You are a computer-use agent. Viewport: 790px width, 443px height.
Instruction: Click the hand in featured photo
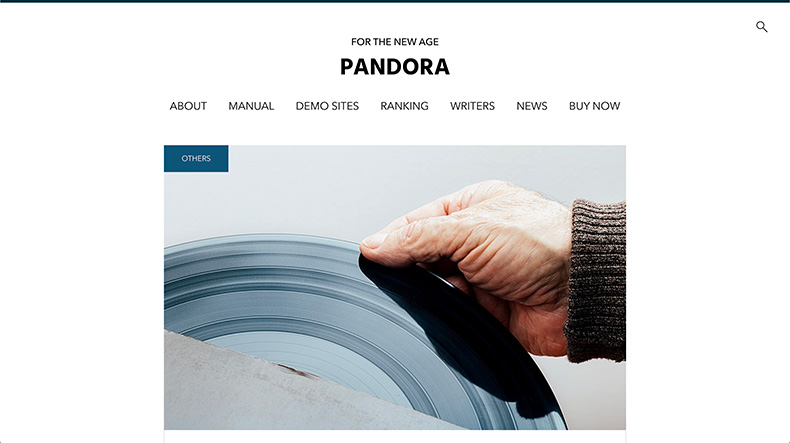(x=479, y=262)
